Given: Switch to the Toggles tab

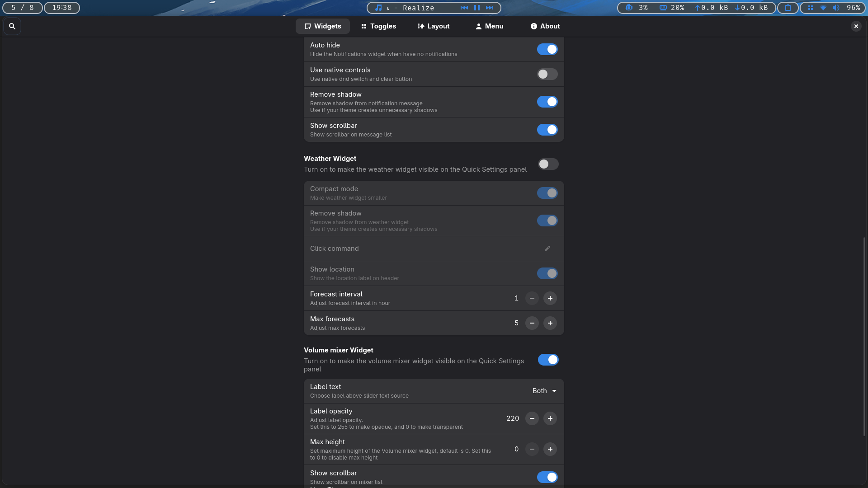Looking at the screenshot, I should (x=378, y=26).
